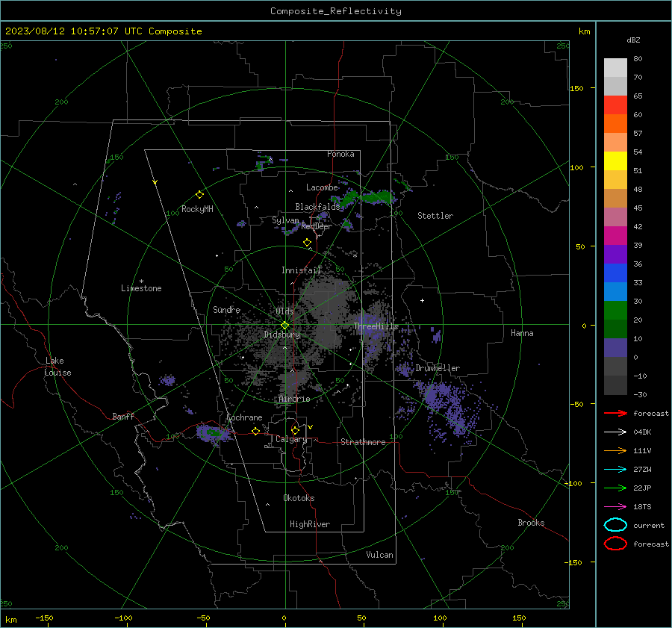Select the orange 111V arrow icon

point(615,450)
